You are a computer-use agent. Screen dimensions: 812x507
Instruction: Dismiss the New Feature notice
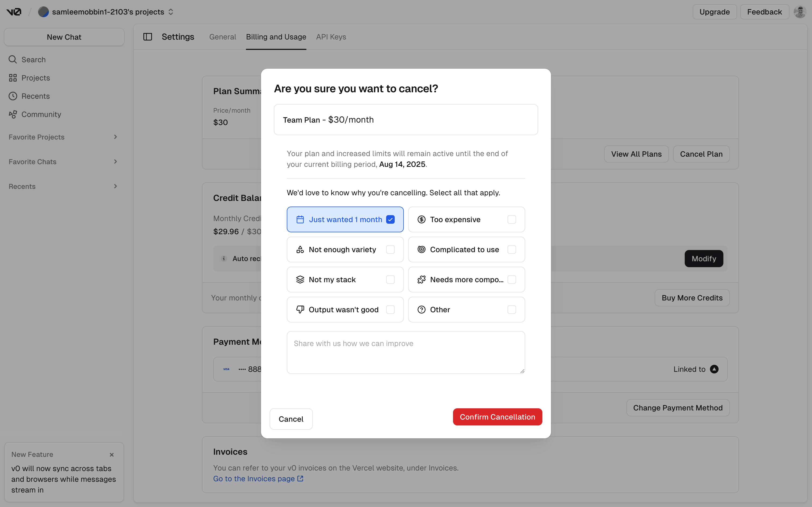(x=112, y=455)
